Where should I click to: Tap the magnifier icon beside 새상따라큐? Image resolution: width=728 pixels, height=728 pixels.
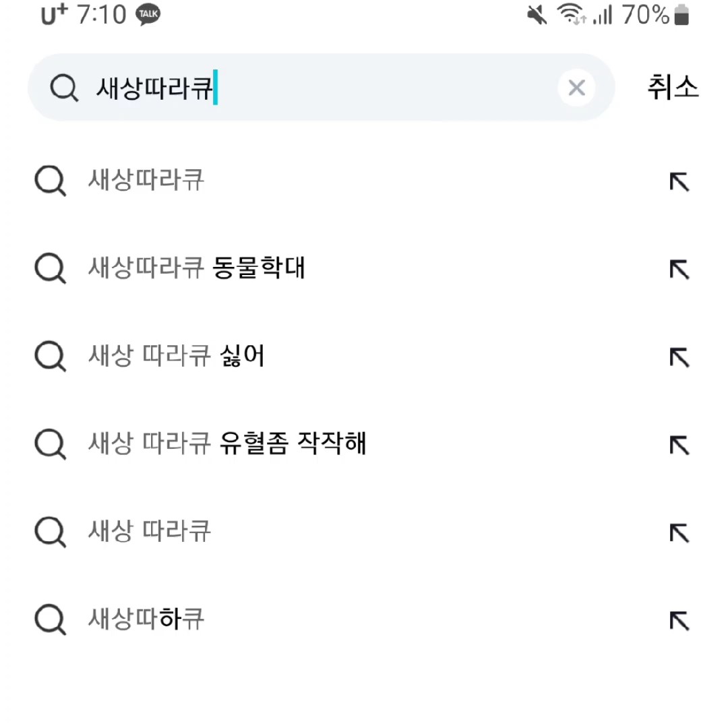(49, 181)
